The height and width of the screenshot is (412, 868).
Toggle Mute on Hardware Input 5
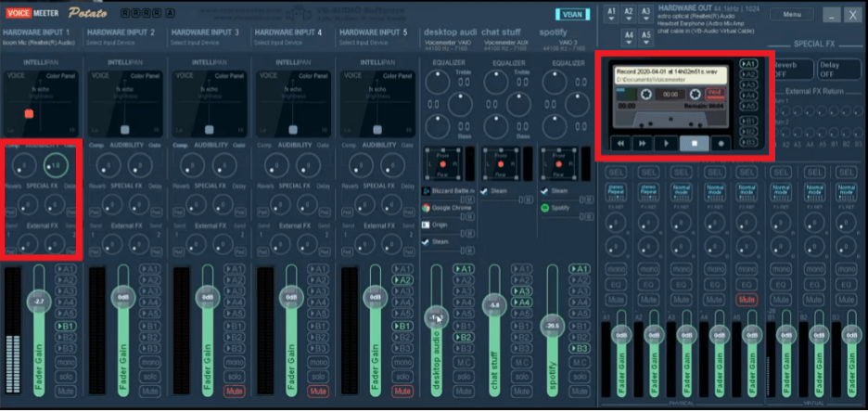(x=403, y=391)
